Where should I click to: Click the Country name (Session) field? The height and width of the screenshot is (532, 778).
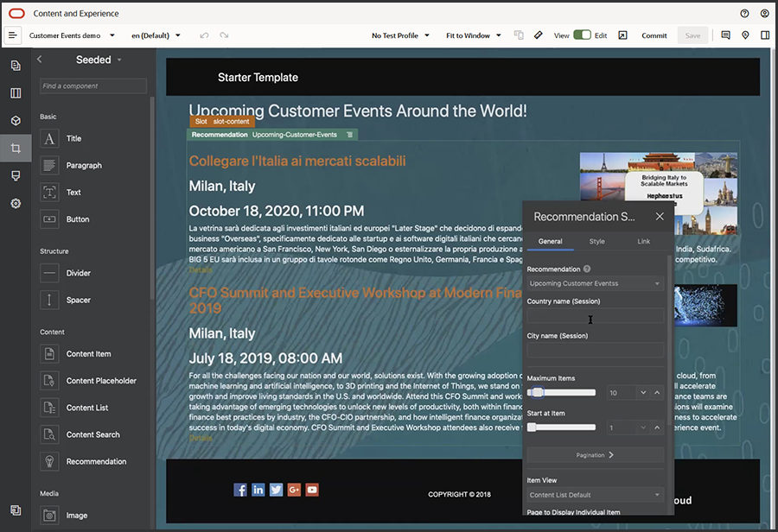click(x=595, y=316)
